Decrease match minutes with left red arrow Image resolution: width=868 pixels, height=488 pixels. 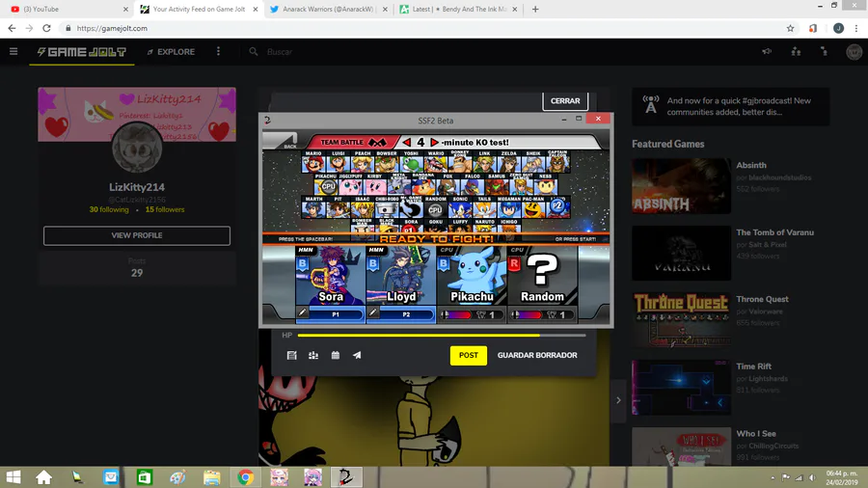coord(407,142)
